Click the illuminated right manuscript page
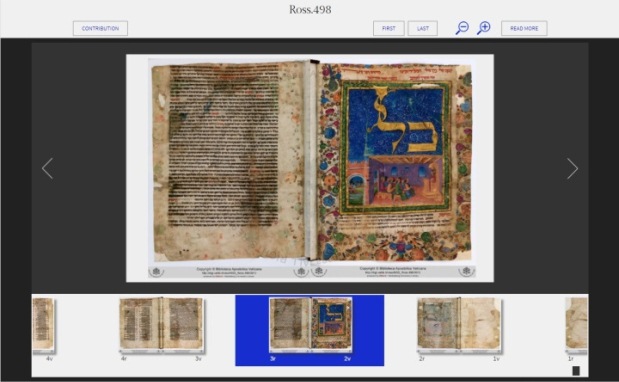The height and width of the screenshot is (382, 619). coord(395,162)
